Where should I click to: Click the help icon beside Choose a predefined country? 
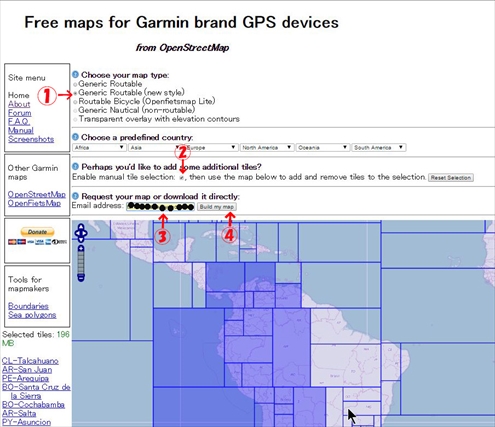click(75, 137)
